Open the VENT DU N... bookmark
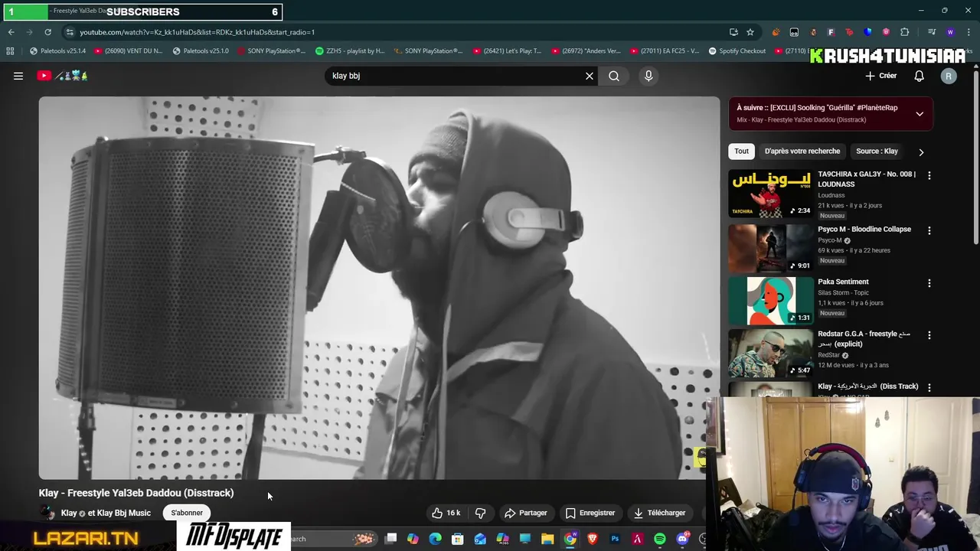 pyautogui.click(x=128, y=51)
